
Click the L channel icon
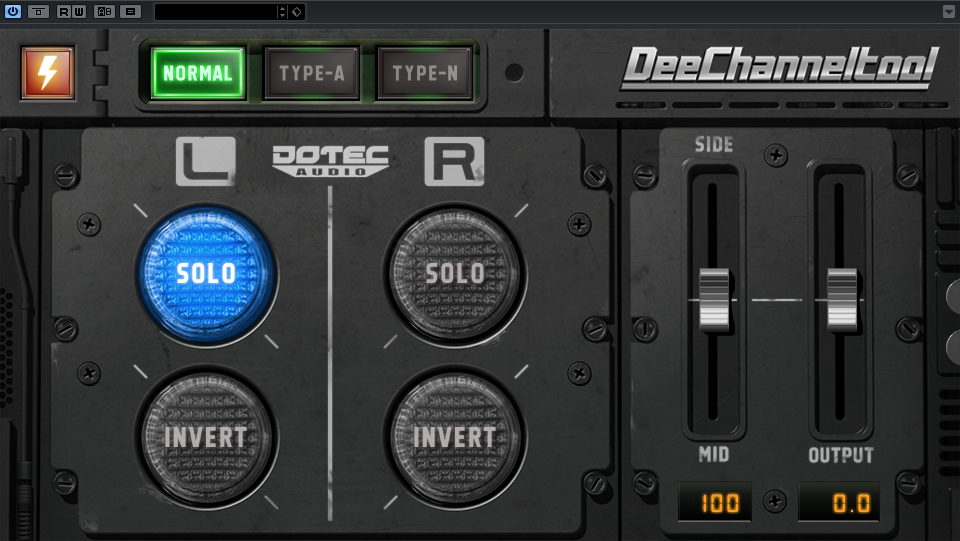(206, 161)
